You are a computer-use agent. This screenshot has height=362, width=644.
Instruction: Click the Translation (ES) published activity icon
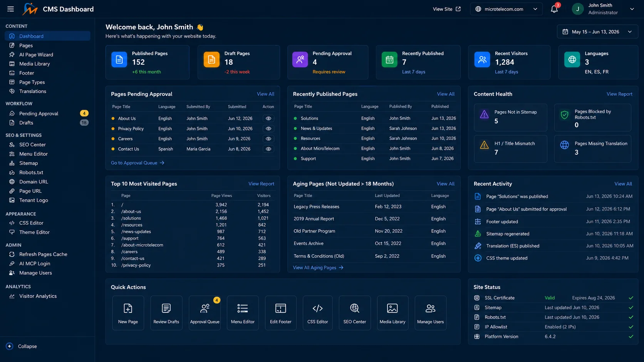[x=478, y=246]
